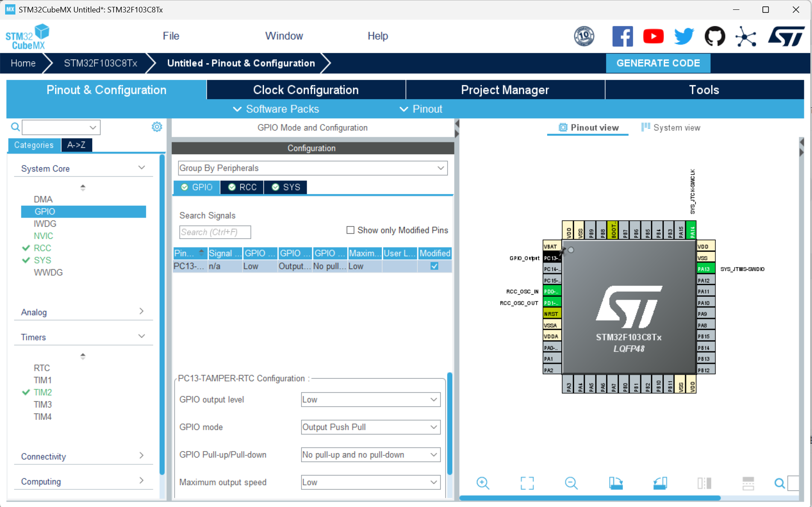This screenshot has width=812, height=507.
Task: Click the pin search magnifier icon in the pinout toolbar
Action: [x=780, y=483]
